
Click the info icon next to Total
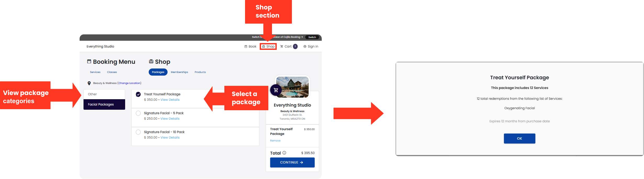(x=284, y=153)
